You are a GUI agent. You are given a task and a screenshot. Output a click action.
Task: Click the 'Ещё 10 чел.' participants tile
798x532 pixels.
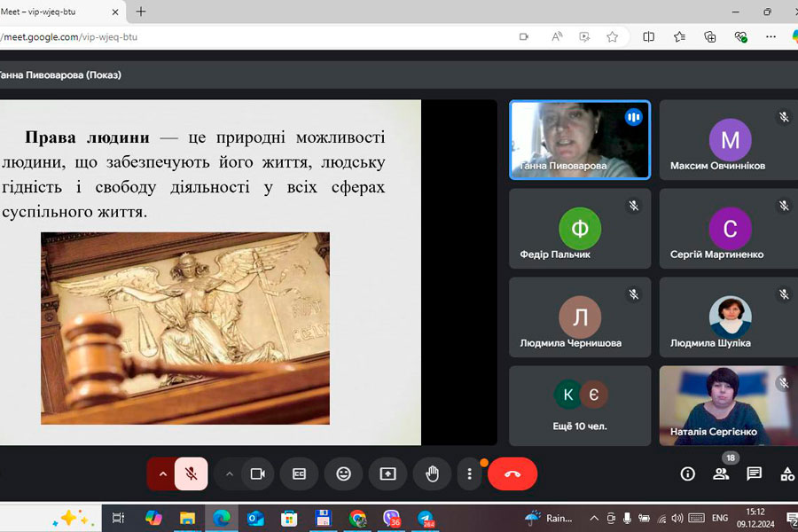[580, 405]
